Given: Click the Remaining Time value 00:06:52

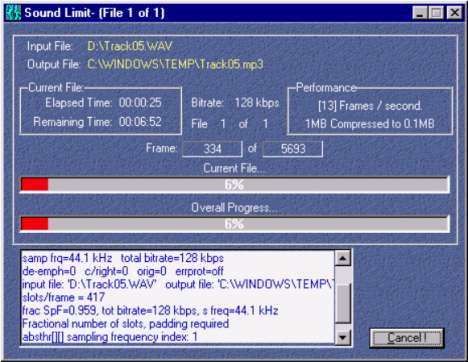Looking at the screenshot, I should [140, 122].
